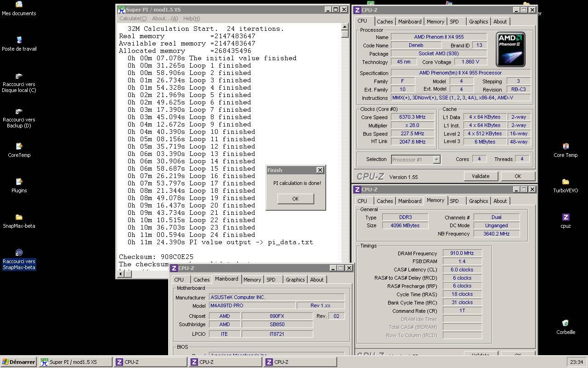Click Super PI horizontal scrollbar left arrow
This screenshot has height=368, width=588.
pos(120,274)
